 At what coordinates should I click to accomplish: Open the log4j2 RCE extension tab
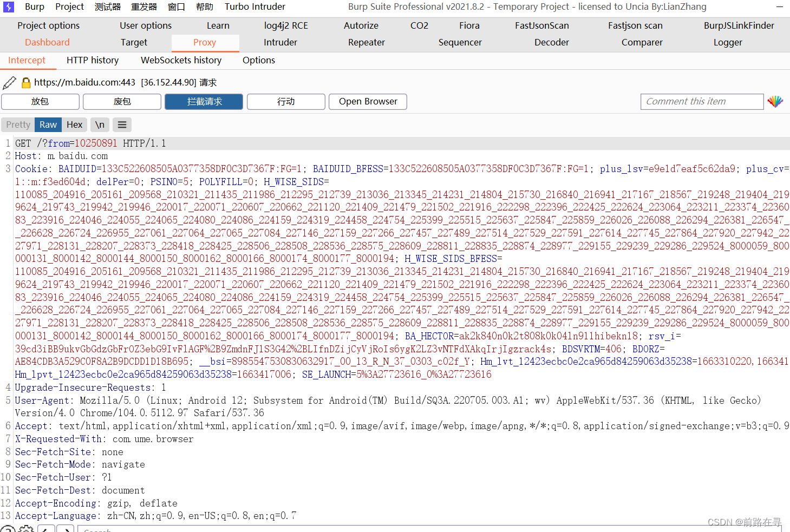[286, 25]
